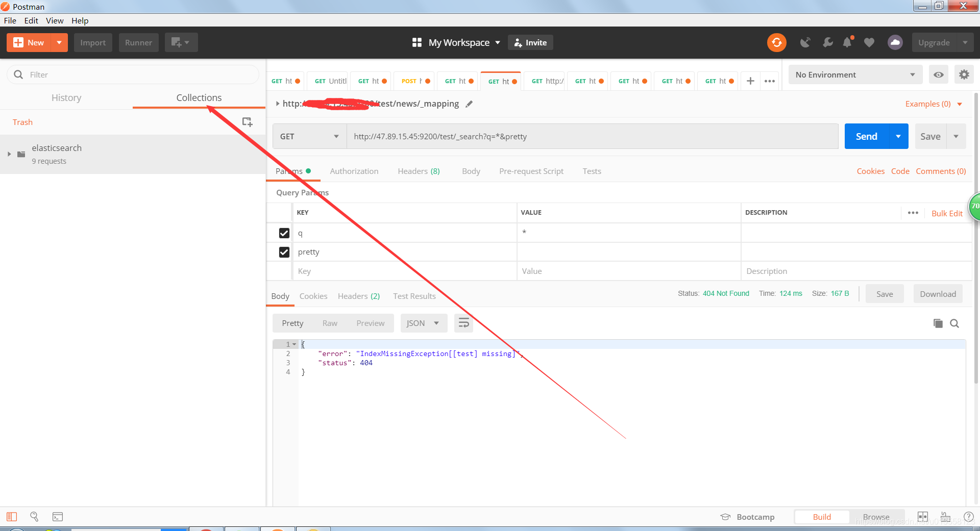
Task: Switch to the Authorization tab
Action: tap(354, 171)
